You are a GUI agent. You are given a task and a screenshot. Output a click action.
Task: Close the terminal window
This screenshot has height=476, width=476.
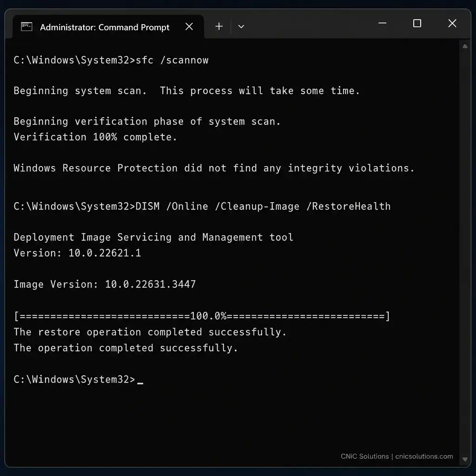[x=452, y=23]
